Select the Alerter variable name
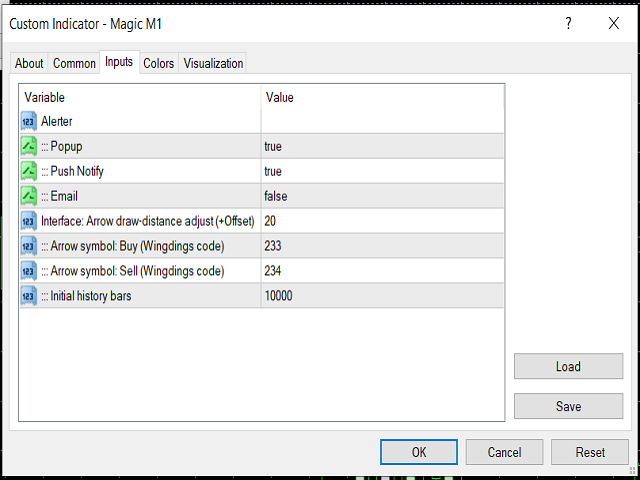Viewport: 640px width, 480px height. point(56,121)
